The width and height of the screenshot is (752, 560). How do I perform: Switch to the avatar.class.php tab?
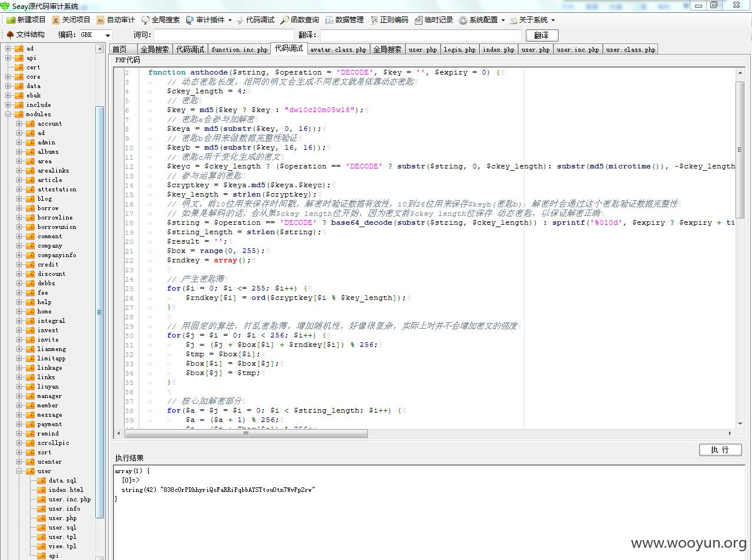point(338,49)
